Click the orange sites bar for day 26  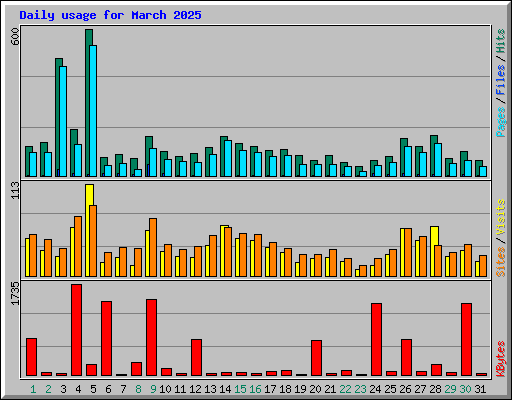click(408, 252)
